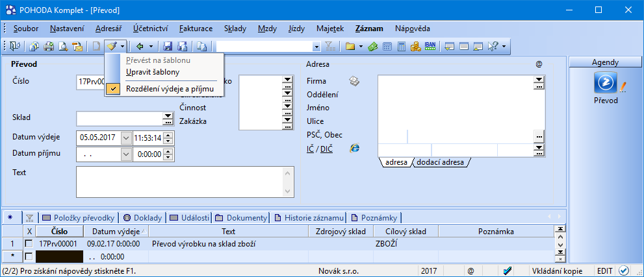Click the report documents icon after exit icon
The height and width of the screenshot is (277, 644).
coord(34,46)
